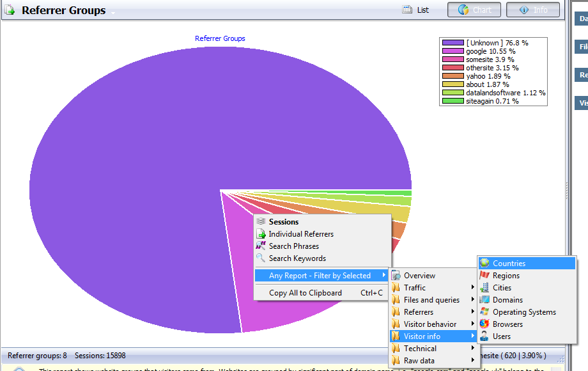Viewport: 588px width, 371px height.
Task: Click the about legend color swatch
Action: (x=453, y=84)
